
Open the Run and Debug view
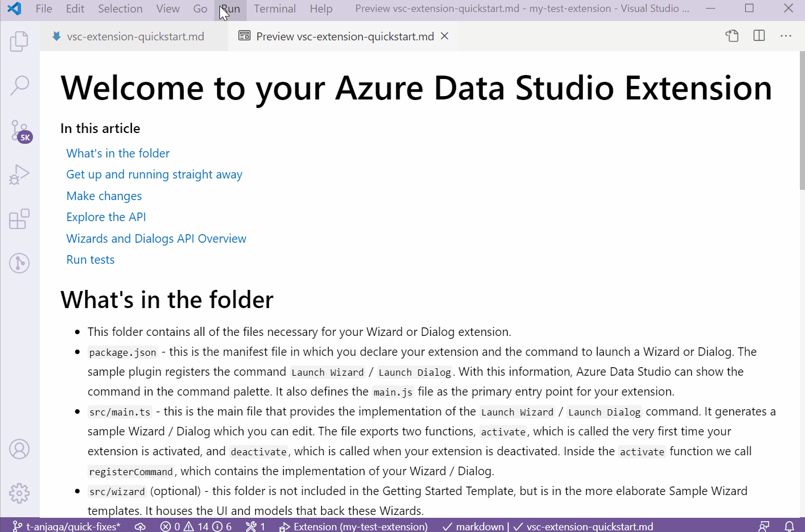pos(19,174)
